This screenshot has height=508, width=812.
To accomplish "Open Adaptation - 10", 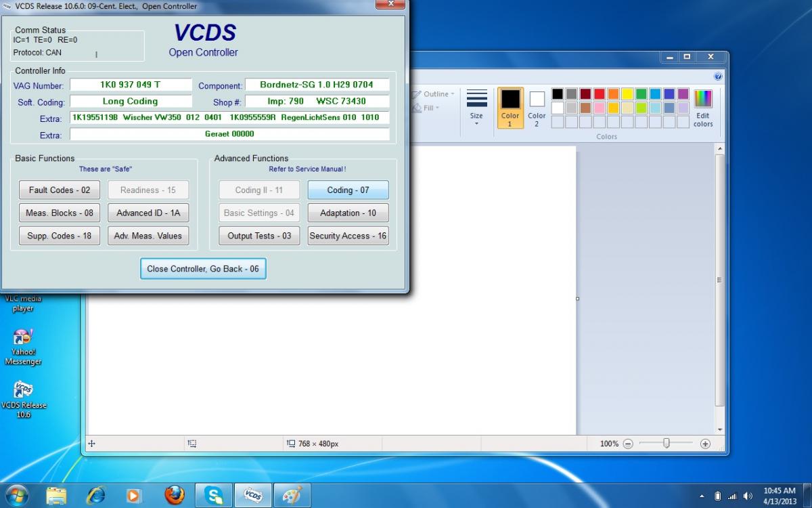I will (348, 213).
